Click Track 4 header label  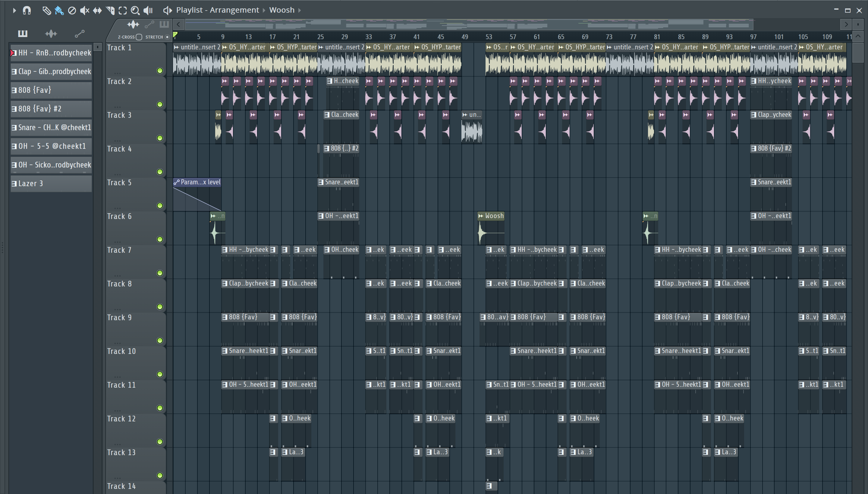(x=119, y=149)
